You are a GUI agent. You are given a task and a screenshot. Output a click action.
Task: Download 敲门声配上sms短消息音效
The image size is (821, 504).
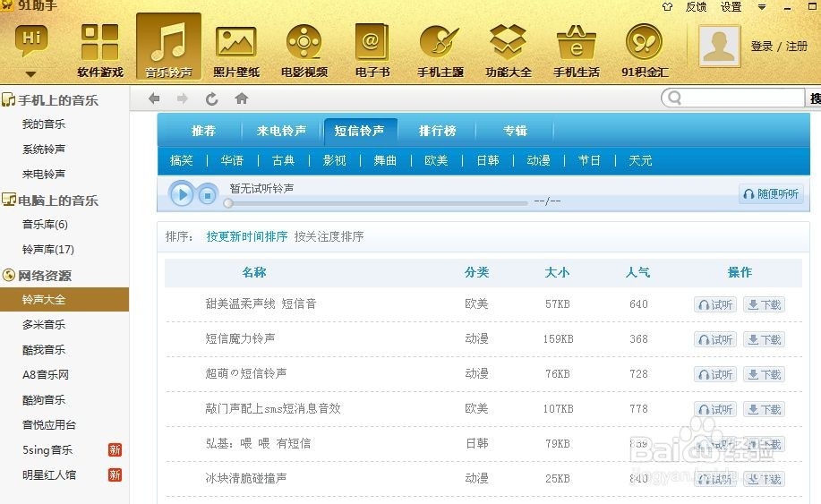click(764, 409)
